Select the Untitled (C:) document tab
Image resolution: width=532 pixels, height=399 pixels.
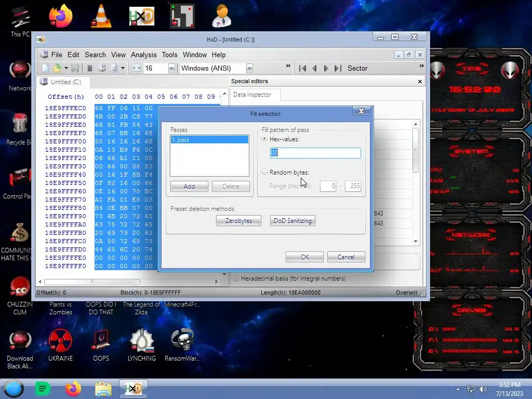(63, 82)
